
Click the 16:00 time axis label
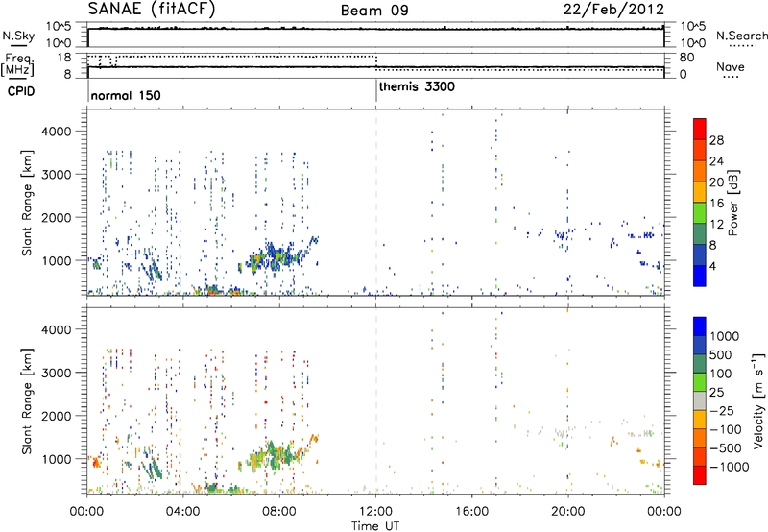[471, 512]
